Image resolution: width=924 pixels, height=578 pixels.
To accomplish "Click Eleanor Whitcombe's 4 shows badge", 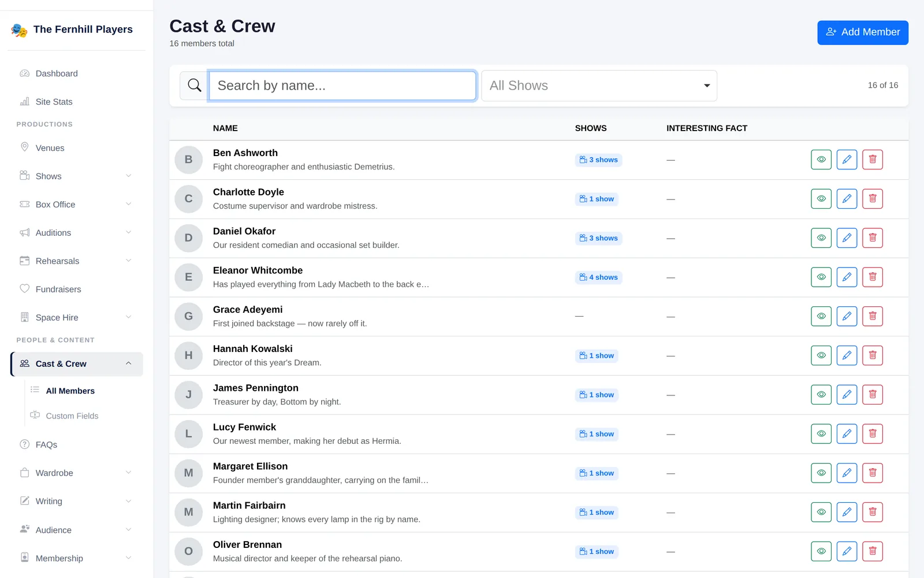I will click(598, 277).
